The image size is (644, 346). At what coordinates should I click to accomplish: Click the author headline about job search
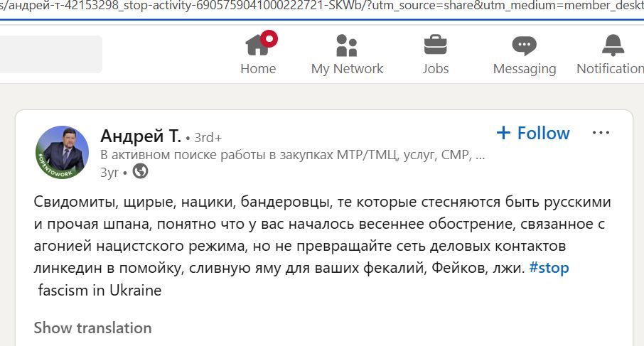293,155
